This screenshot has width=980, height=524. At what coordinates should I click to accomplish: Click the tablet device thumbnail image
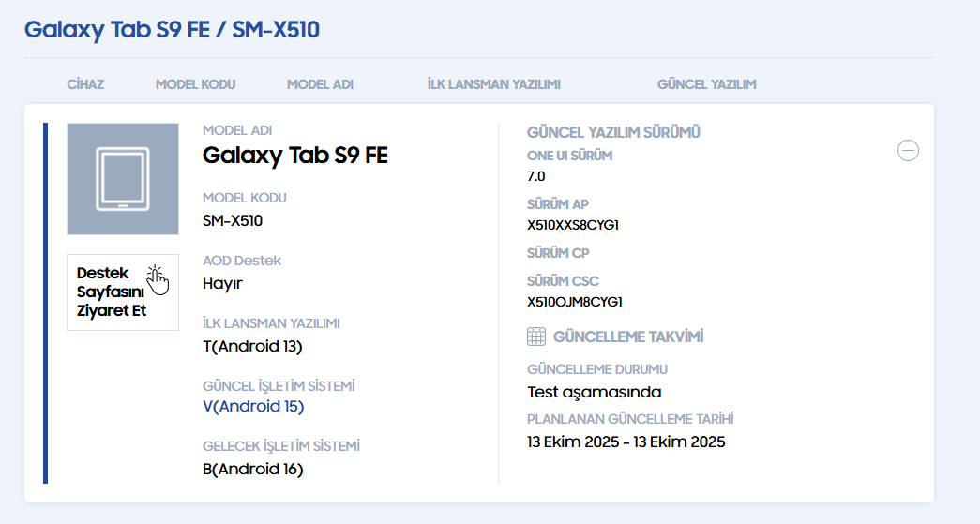(123, 179)
